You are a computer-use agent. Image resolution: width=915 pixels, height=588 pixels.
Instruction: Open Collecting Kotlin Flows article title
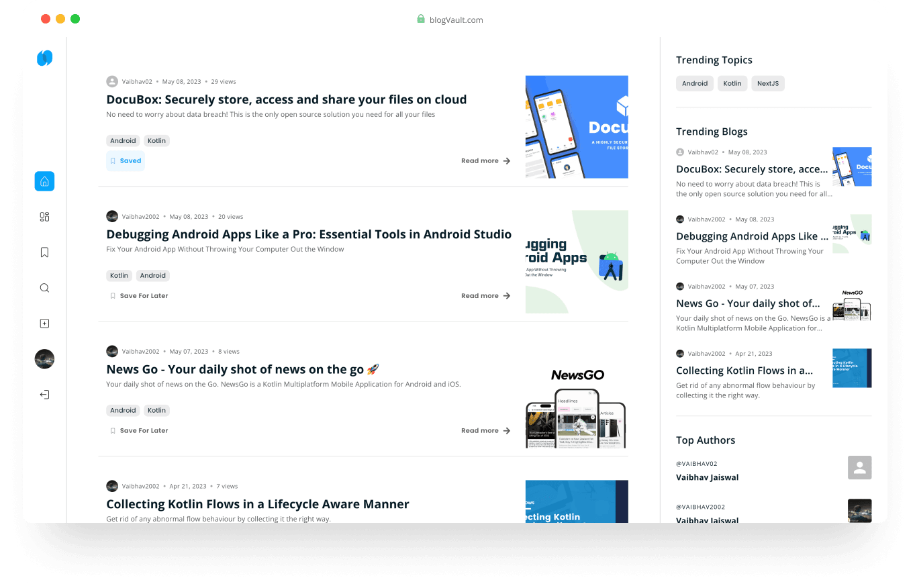(x=258, y=504)
